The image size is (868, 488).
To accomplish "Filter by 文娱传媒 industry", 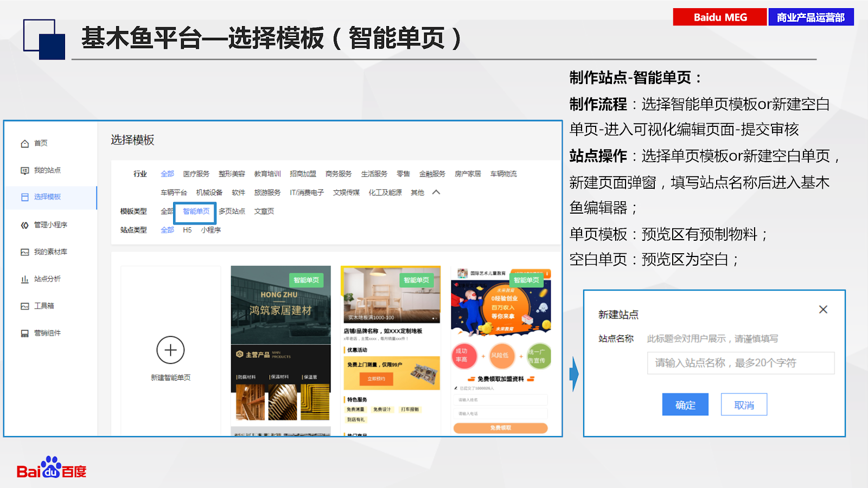I will pos(346,192).
